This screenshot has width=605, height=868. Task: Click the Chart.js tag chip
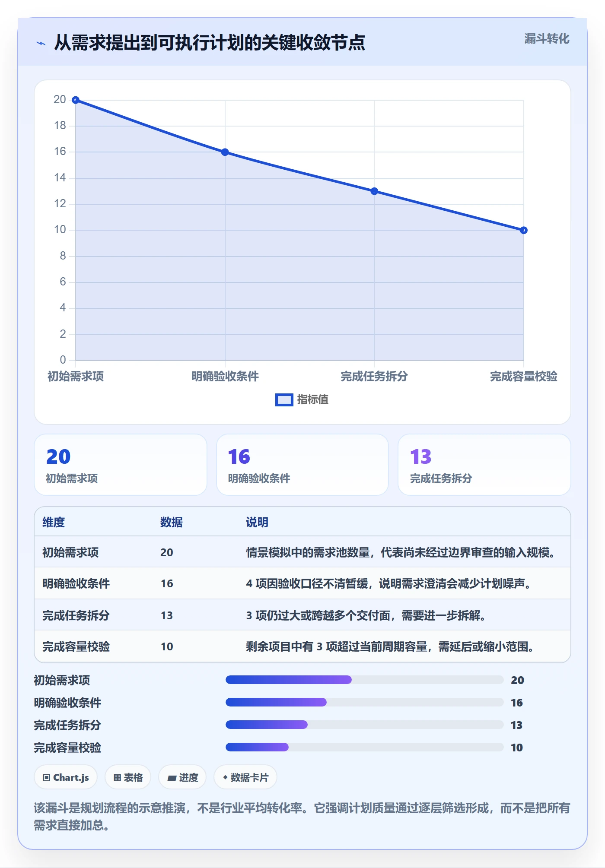66,777
